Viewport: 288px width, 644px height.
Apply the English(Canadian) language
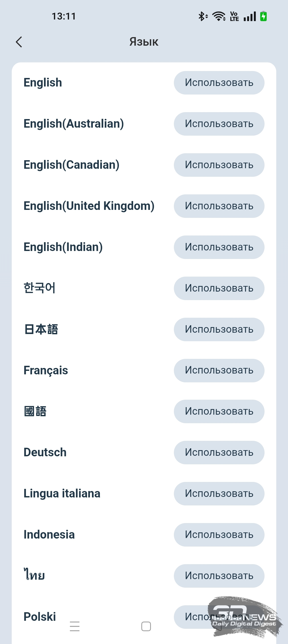219,165
